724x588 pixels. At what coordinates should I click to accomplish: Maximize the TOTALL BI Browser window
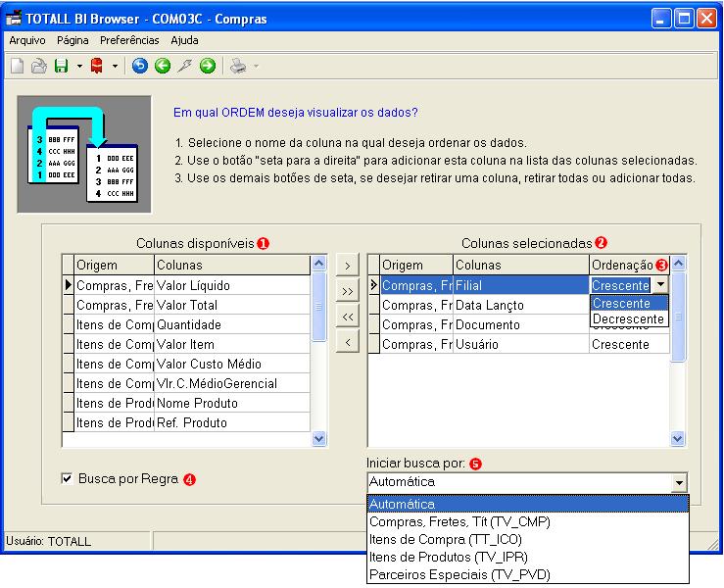click(x=684, y=19)
